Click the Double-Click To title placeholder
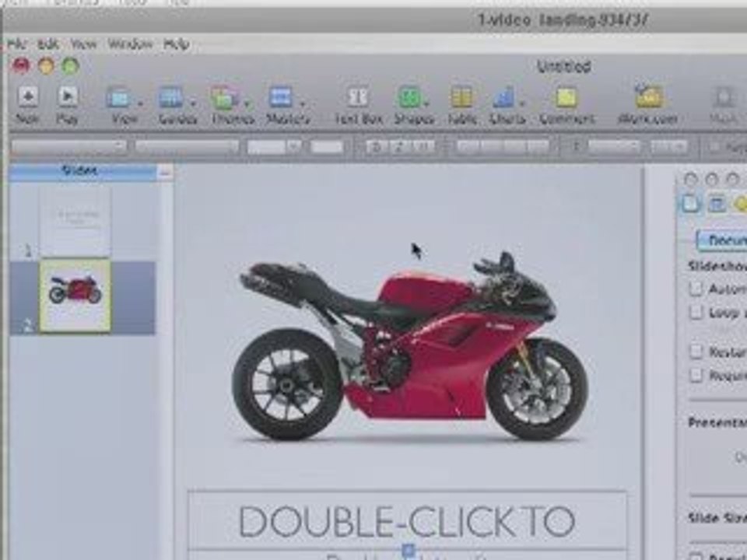The height and width of the screenshot is (560, 747). (x=407, y=521)
